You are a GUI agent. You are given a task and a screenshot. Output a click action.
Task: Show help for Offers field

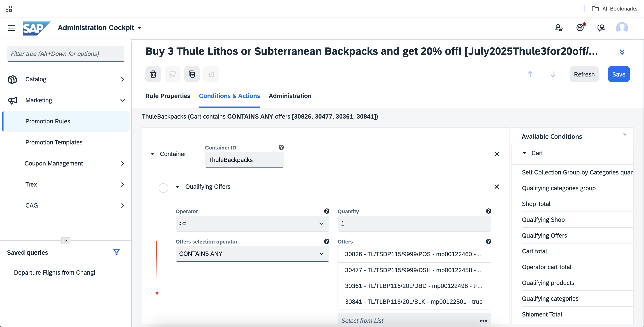coord(488,242)
